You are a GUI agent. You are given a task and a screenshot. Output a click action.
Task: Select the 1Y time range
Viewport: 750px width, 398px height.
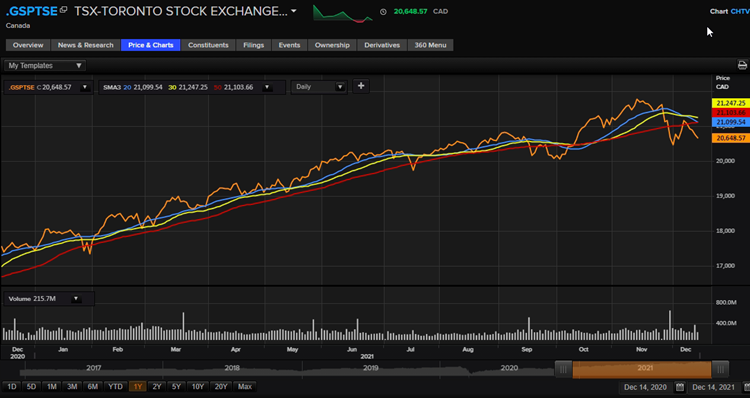[x=138, y=387]
